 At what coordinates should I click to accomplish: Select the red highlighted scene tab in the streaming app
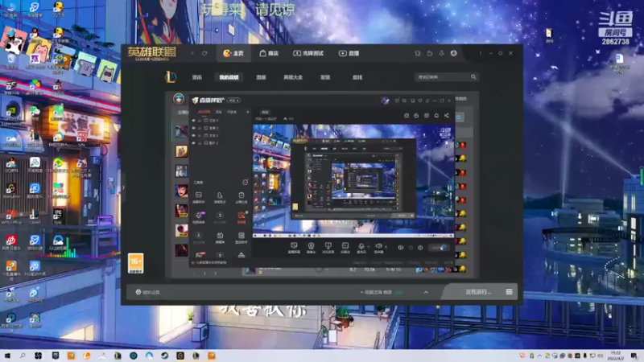tap(204, 112)
